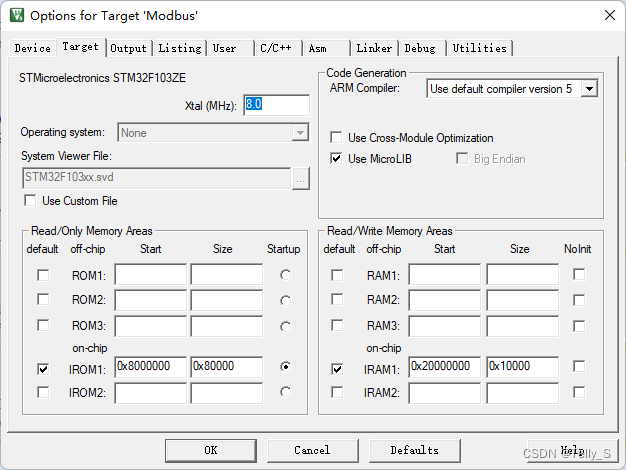Enable NoInit for IRAM2

(579, 392)
